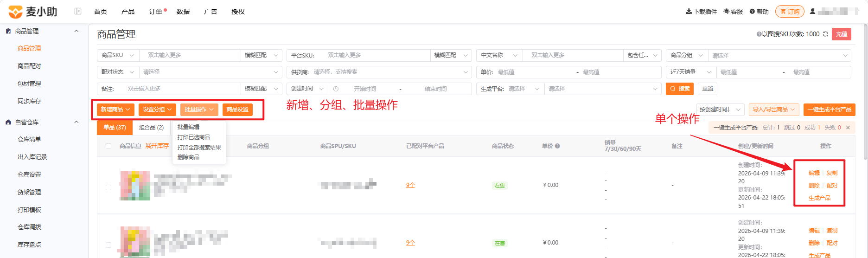Screen dimensions: 868x258
Task: Open the 首页 top menu
Action: pos(100,12)
